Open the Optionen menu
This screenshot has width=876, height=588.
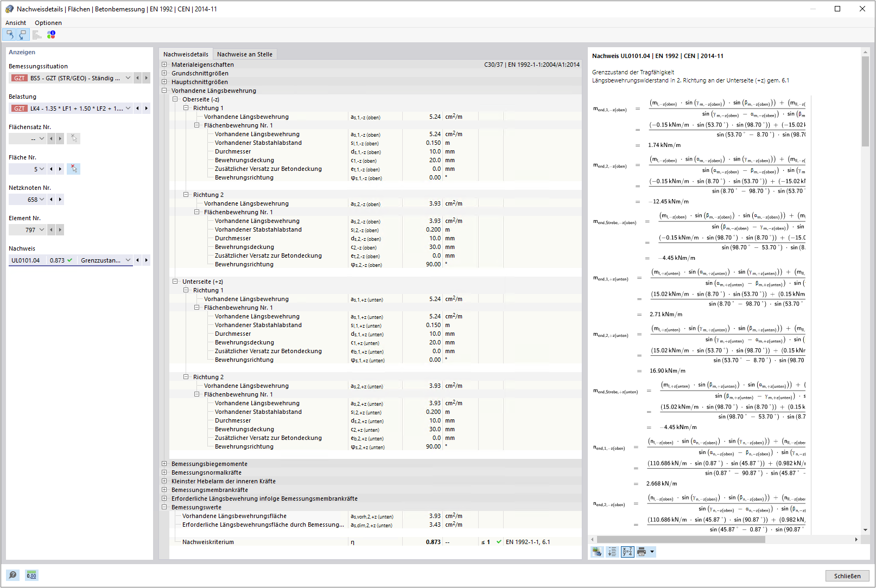pyautogui.click(x=48, y=23)
